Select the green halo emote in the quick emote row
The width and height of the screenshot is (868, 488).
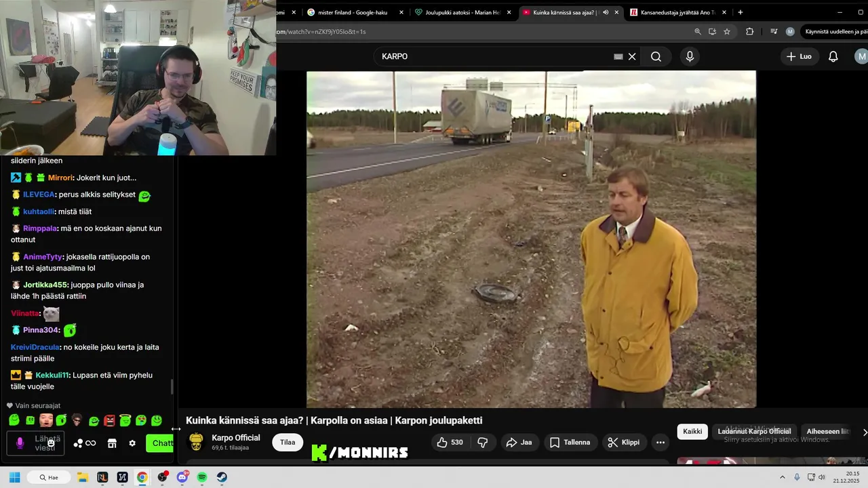tap(125, 420)
